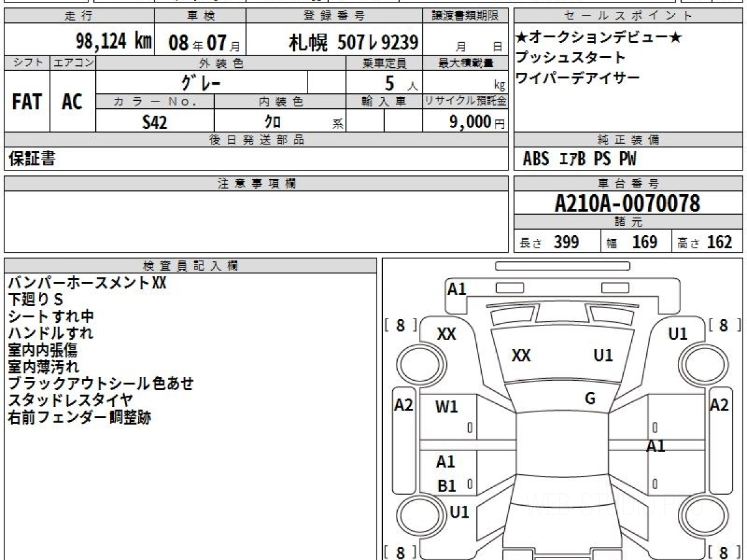Click the ハンドルすれ note

pos(51,334)
